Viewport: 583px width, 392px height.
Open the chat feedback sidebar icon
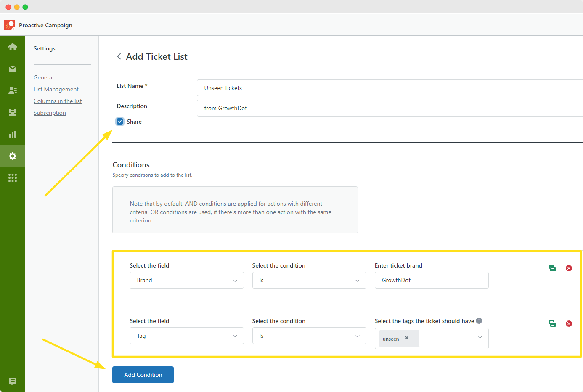coord(13,381)
